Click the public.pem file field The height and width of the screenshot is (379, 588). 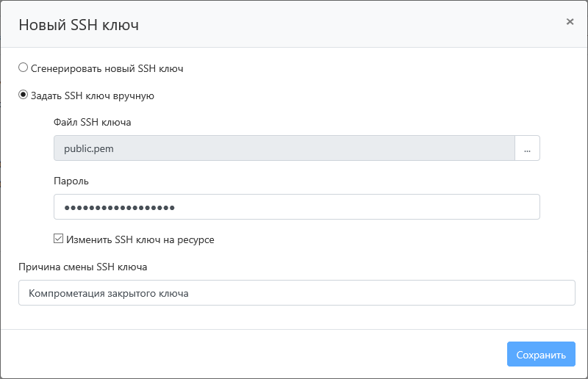click(x=284, y=148)
